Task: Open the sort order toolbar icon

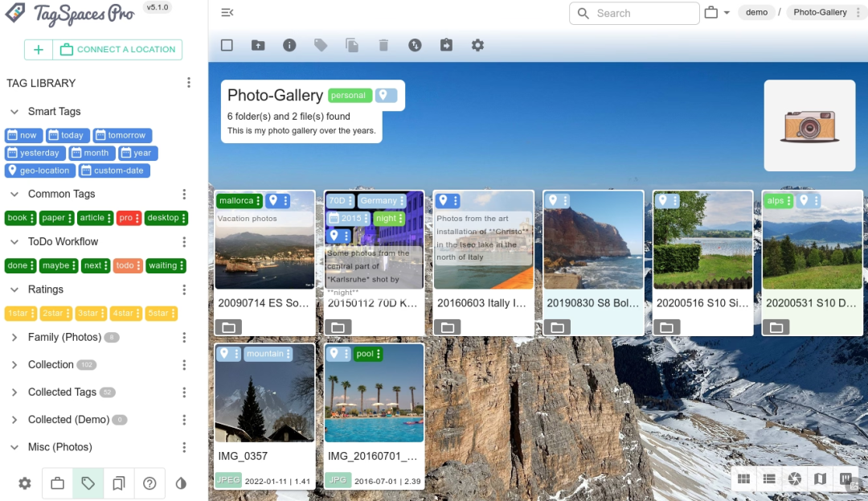Action: click(x=416, y=45)
